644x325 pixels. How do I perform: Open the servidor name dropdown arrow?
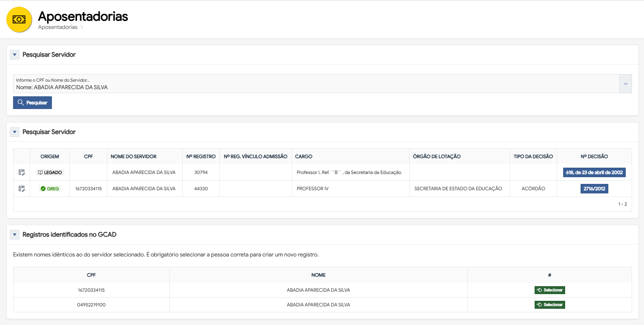coord(625,84)
